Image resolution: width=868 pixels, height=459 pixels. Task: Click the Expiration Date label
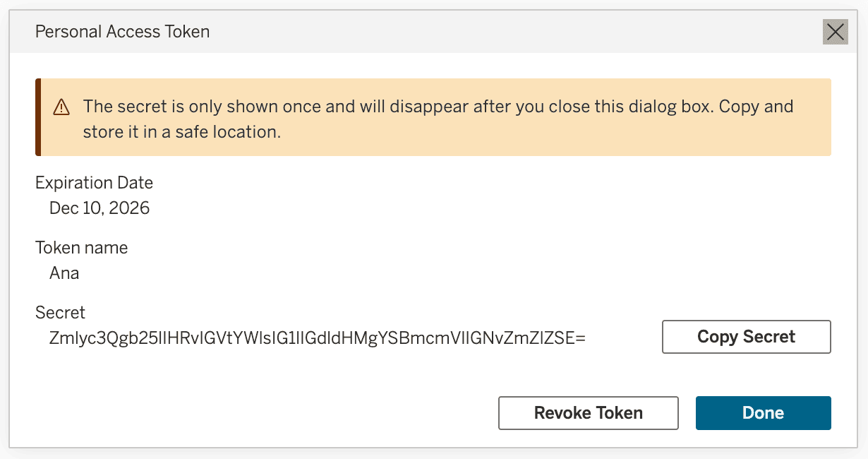(x=94, y=182)
